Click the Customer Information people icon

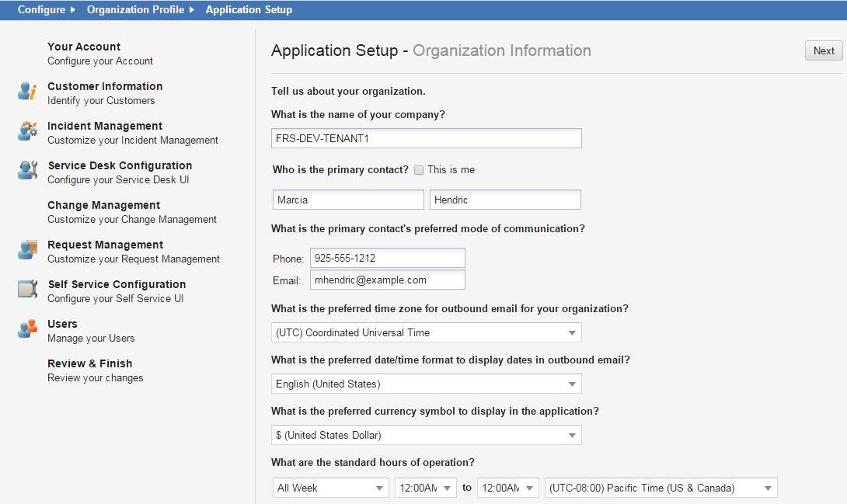point(27,92)
